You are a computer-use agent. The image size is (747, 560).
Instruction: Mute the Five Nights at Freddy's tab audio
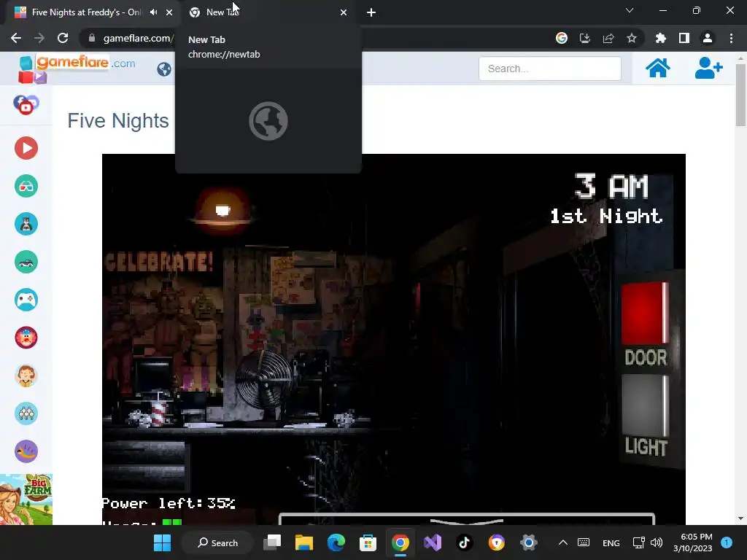coord(153,12)
